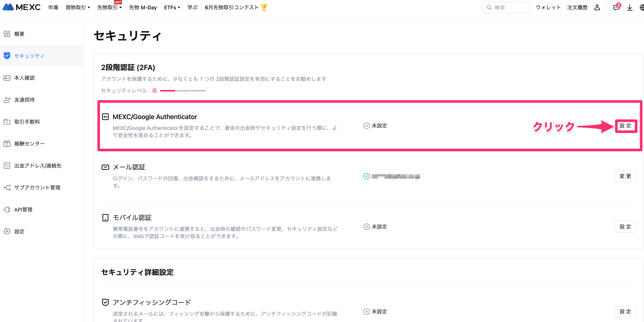The width and height of the screenshot is (644, 322).
Task: Click the 未設定 status for アンチフィッシングコード
Action: (x=375, y=312)
